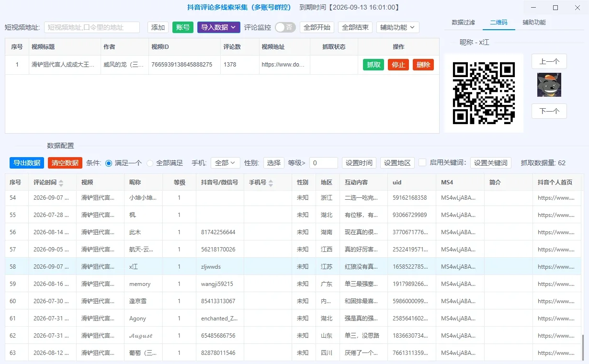Click the 81742256644 account cell
Viewport: 589px width, 364px height.
[220, 232]
